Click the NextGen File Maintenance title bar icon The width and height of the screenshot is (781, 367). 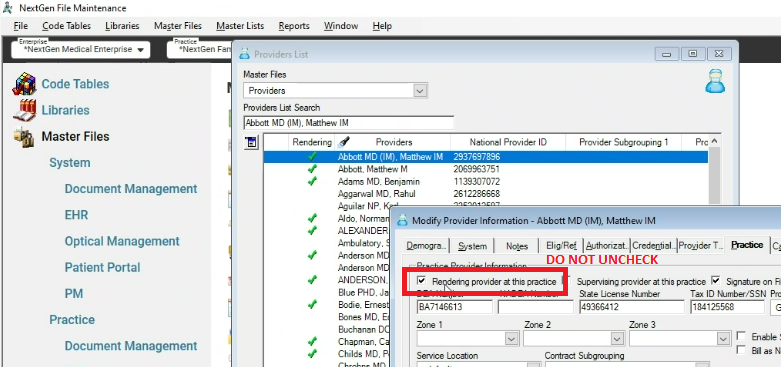coord(7,8)
